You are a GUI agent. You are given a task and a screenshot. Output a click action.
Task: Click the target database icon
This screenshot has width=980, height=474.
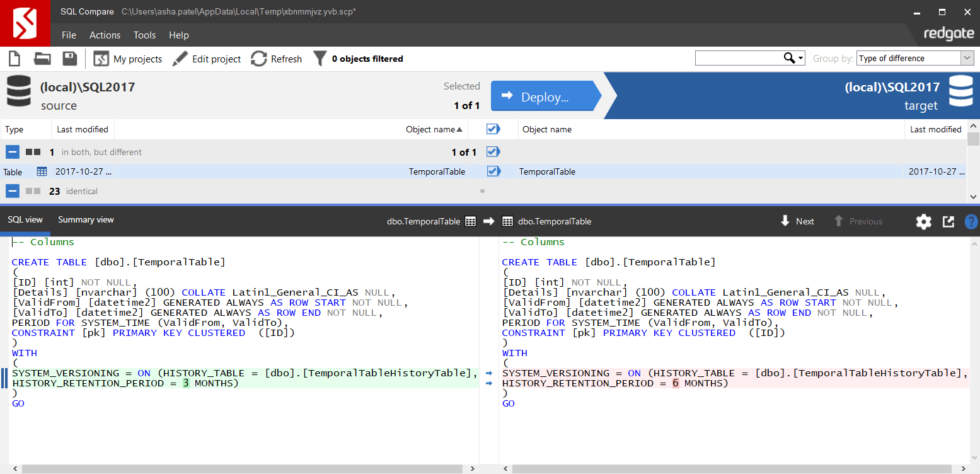pos(961,91)
